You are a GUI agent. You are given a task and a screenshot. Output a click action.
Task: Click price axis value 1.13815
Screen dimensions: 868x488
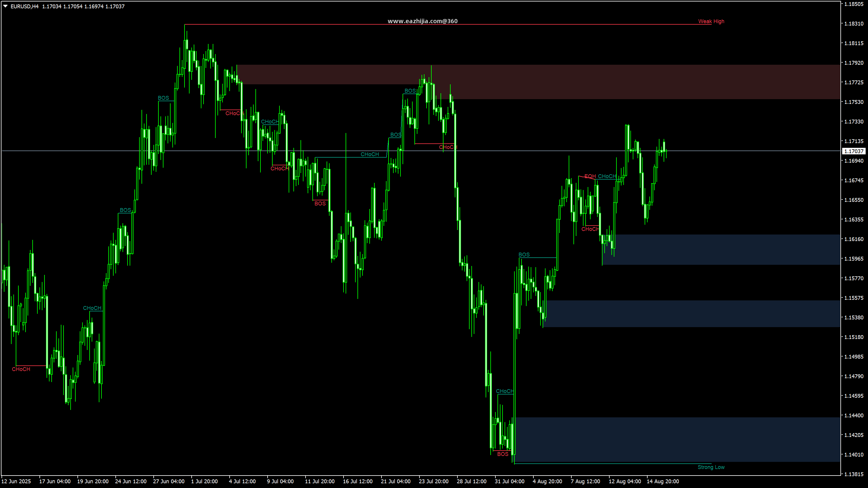(x=854, y=474)
